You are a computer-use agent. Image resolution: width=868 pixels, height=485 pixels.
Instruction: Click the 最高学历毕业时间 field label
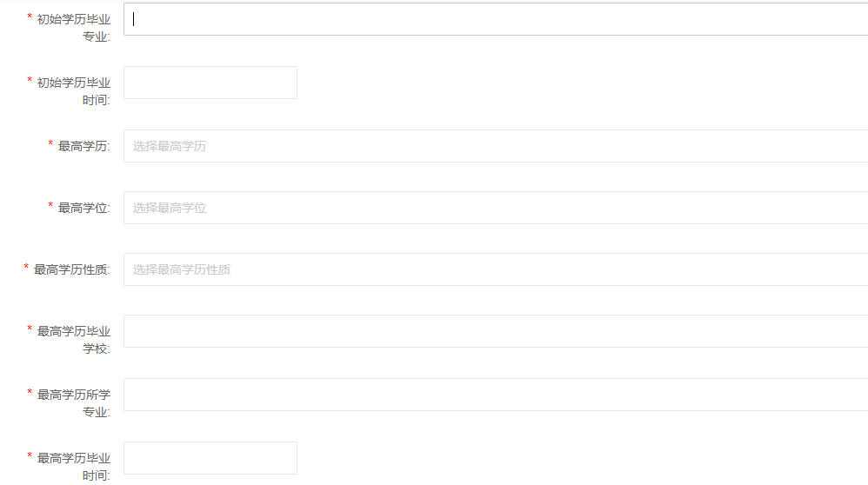[x=74, y=466]
